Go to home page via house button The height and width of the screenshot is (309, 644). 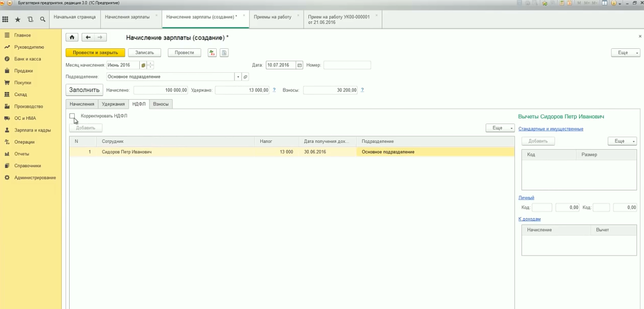[72, 37]
